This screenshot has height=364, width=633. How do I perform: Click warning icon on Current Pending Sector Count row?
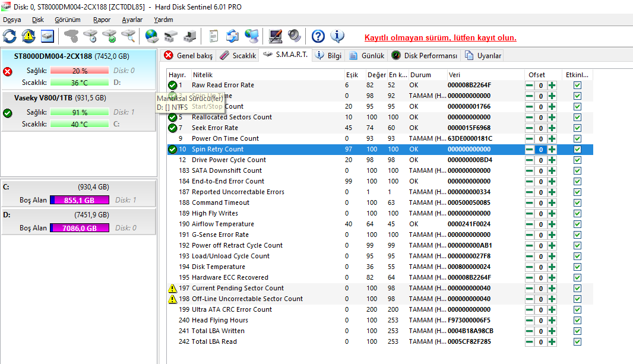click(x=172, y=288)
